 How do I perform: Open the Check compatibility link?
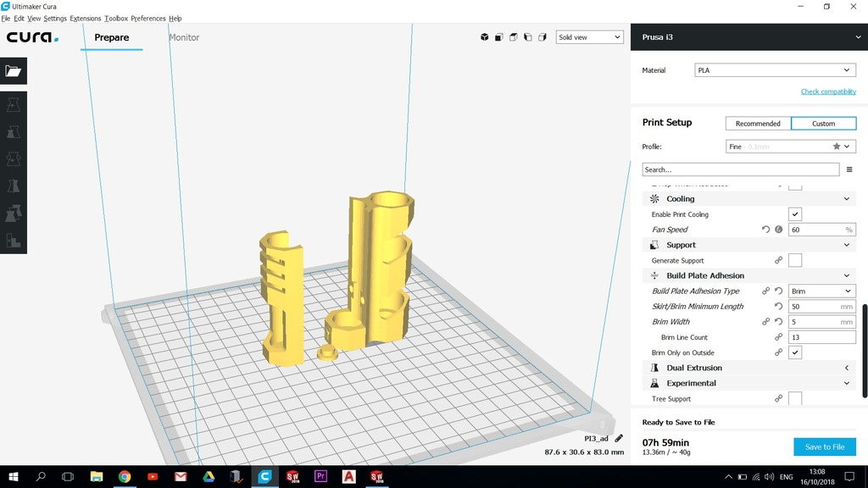(x=828, y=91)
